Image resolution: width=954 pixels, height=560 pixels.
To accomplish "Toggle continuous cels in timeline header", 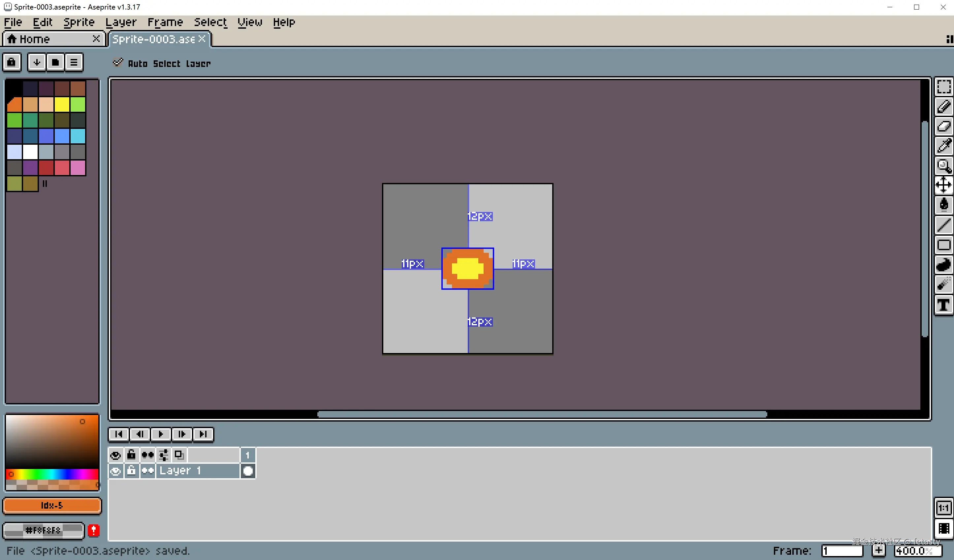I will click(x=148, y=455).
